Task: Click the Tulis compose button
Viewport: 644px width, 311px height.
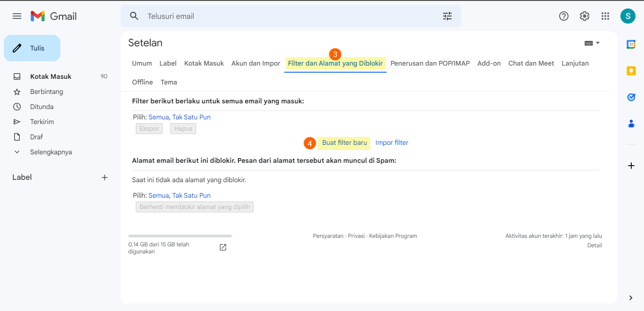Action: point(32,48)
